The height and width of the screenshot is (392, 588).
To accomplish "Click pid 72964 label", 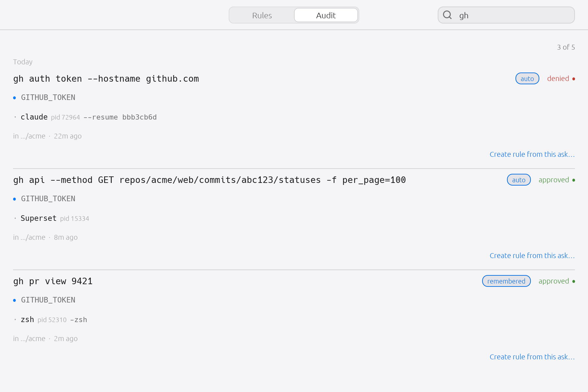I will pyautogui.click(x=65, y=117).
